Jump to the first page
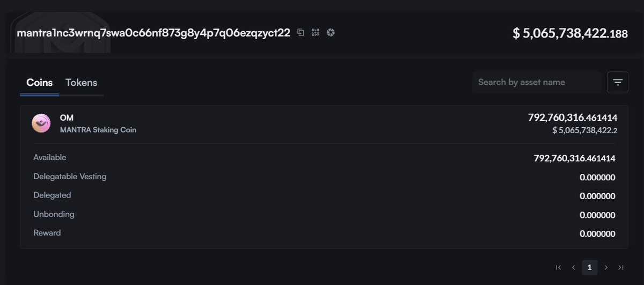 [558, 267]
